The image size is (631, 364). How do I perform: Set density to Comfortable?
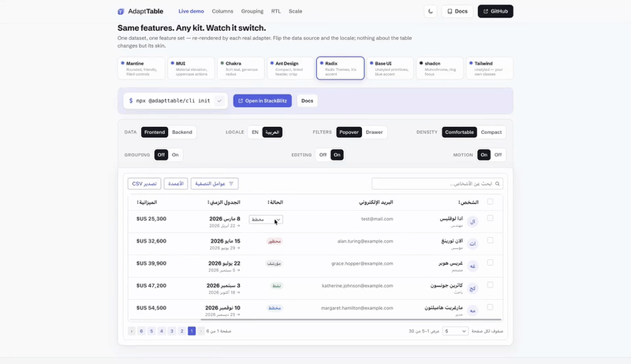coord(460,132)
